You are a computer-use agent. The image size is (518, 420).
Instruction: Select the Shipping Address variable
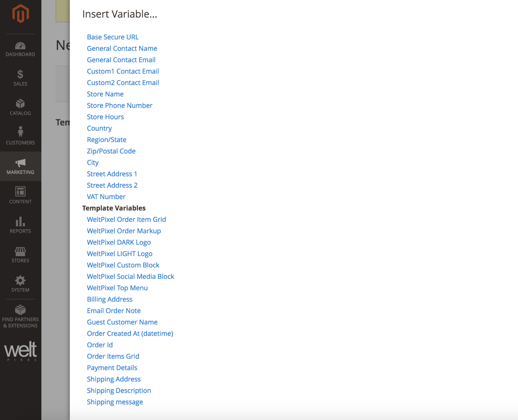(114, 379)
